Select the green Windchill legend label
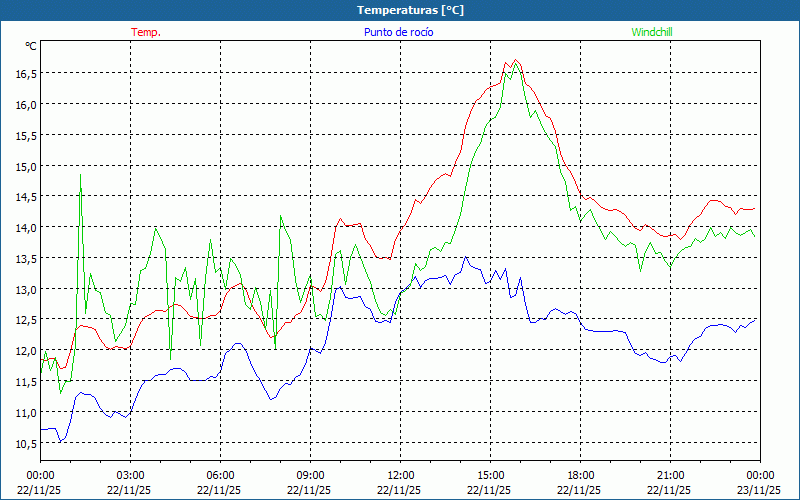Viewport: 800px width, 500px height. (652, 32)
